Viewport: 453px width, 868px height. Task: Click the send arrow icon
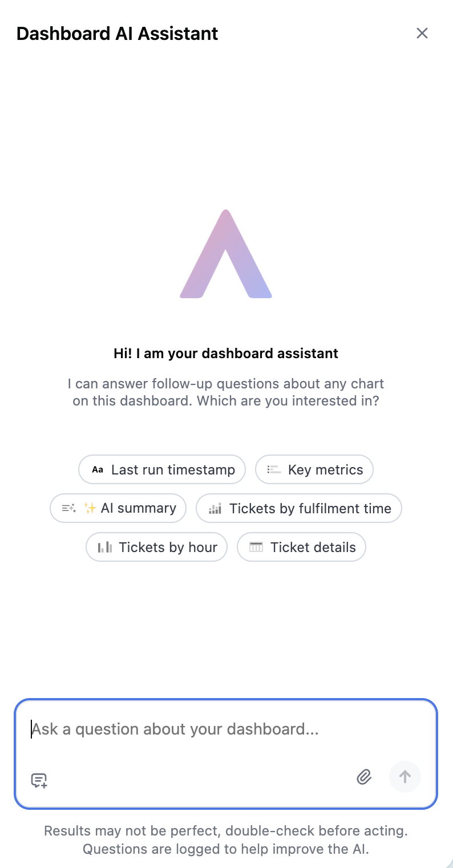point(405,777)
